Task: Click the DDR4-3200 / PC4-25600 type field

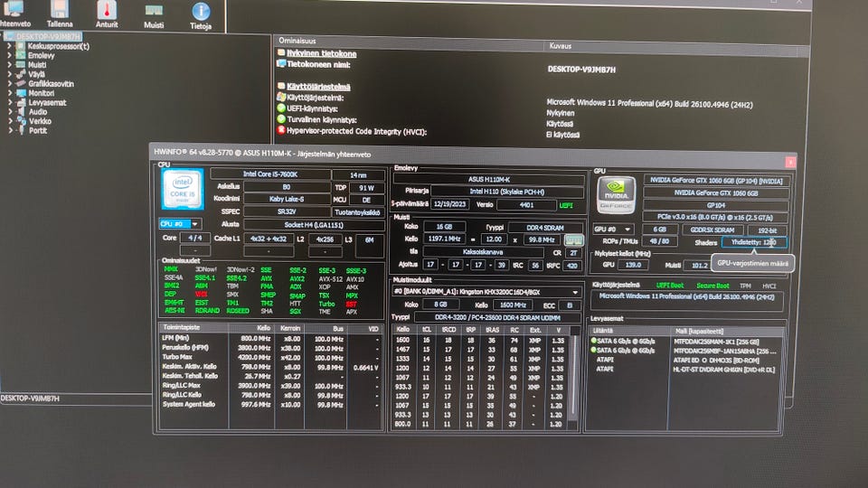Action: pyautogui.click(x=497, y=317)
